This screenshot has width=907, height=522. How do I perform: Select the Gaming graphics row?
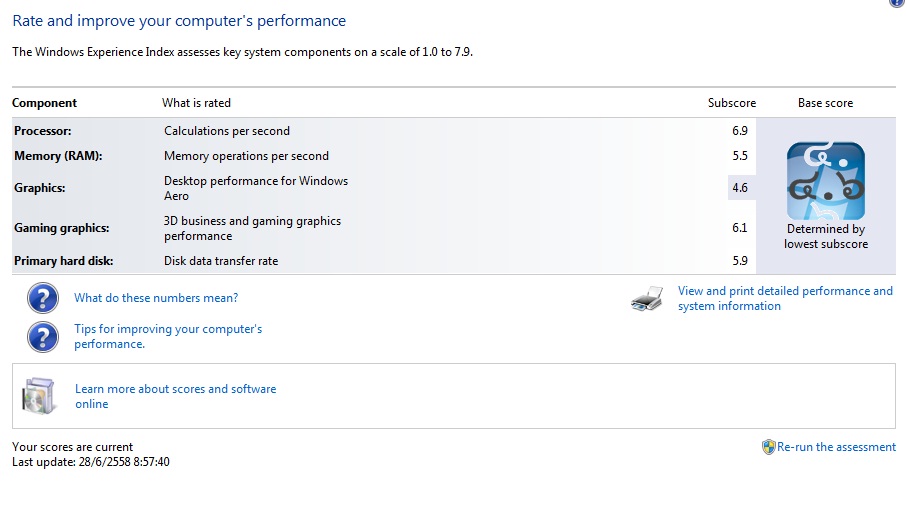click(x=384, y=228)
